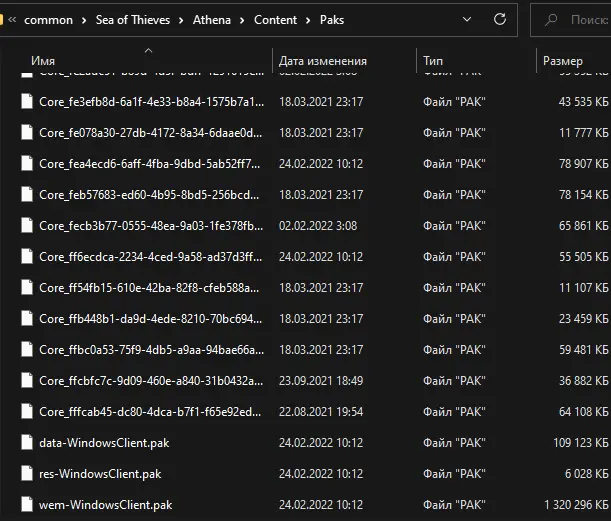Click Файл "PAK" type of wem-WindowsClient.pak
The width and height of the screenshot is (611, 521).
[x=454, y=505]
